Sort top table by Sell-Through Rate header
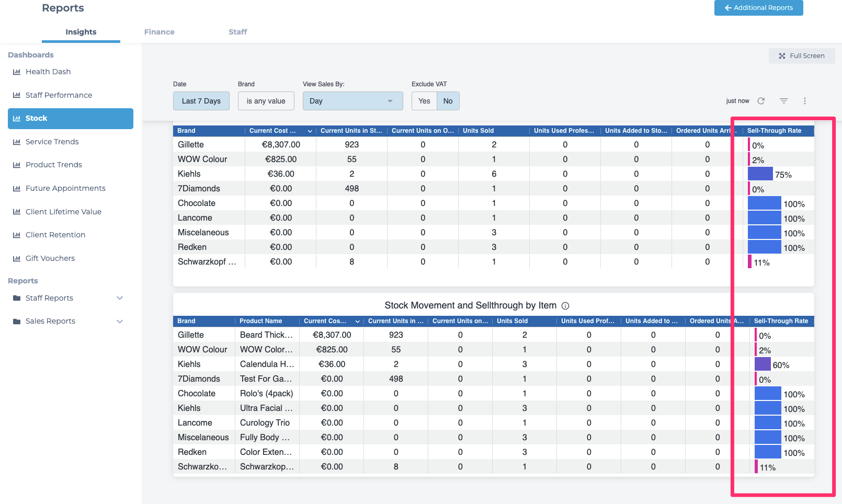The image size is (842, 504). (774, 131)
